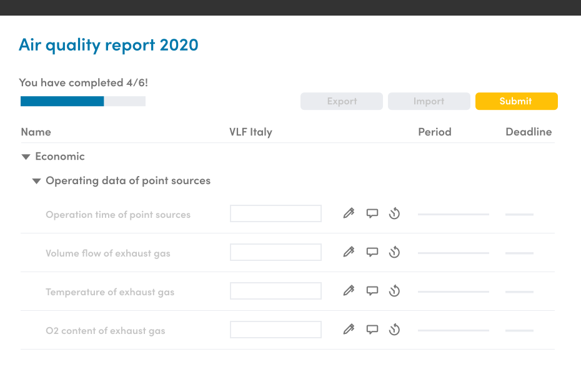Focus the Operation time VLF Italy input
Viewport: 581px width, 392px height.
point(276,213)
